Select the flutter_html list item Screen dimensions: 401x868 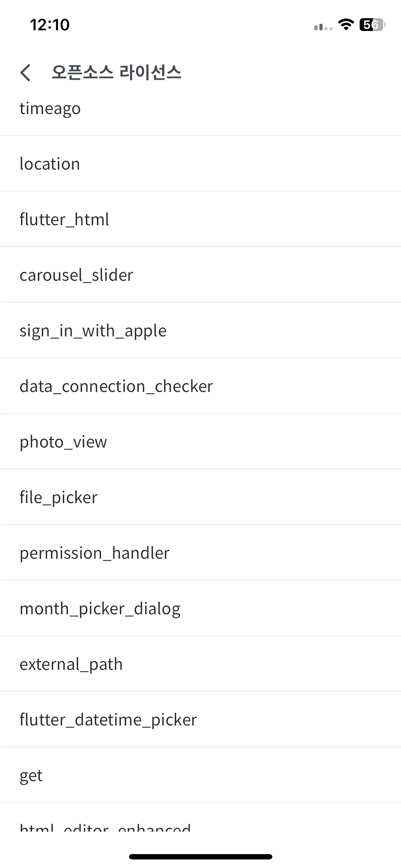pyautogui.click(x=200, y=219)
